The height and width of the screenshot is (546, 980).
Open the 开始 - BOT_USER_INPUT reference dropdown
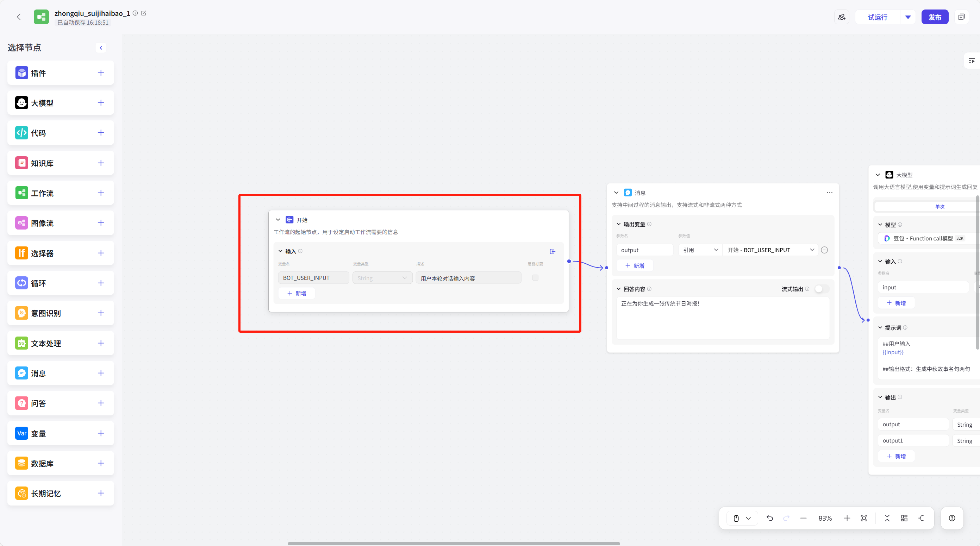(770, 250)
